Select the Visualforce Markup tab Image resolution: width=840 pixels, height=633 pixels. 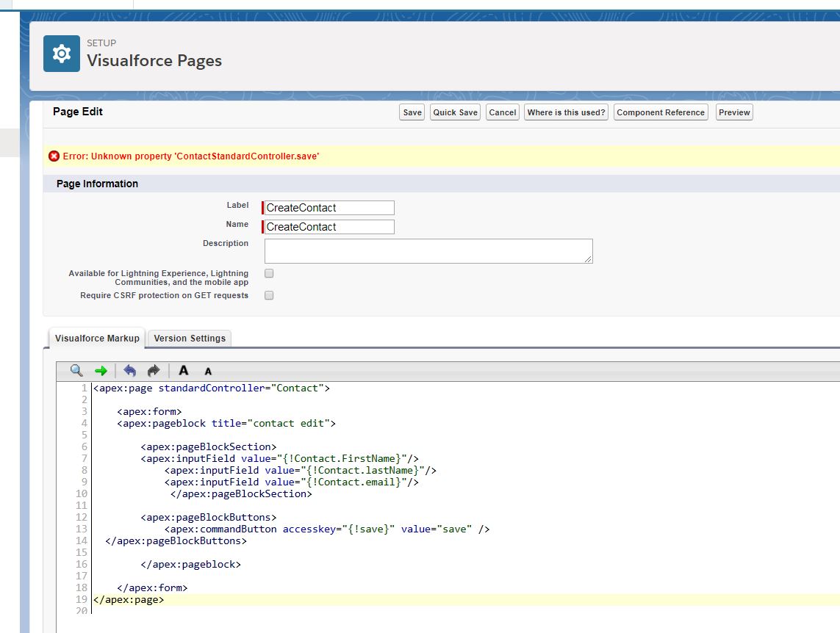97,339
